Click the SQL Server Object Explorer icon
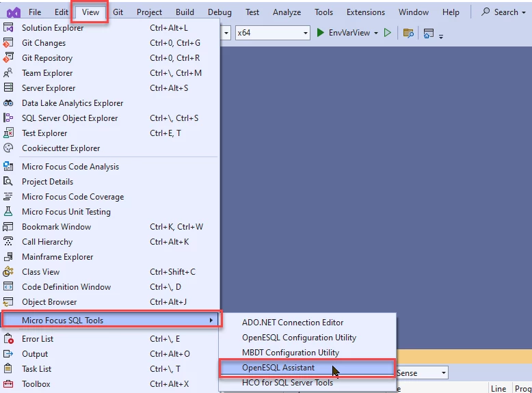Viewport: 532px width, 393px height. tap(8, 118)
